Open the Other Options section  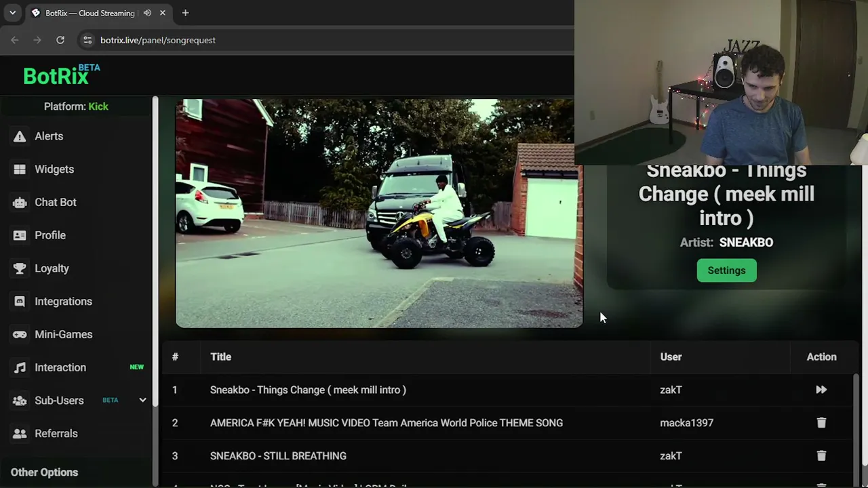pos(44,472)
